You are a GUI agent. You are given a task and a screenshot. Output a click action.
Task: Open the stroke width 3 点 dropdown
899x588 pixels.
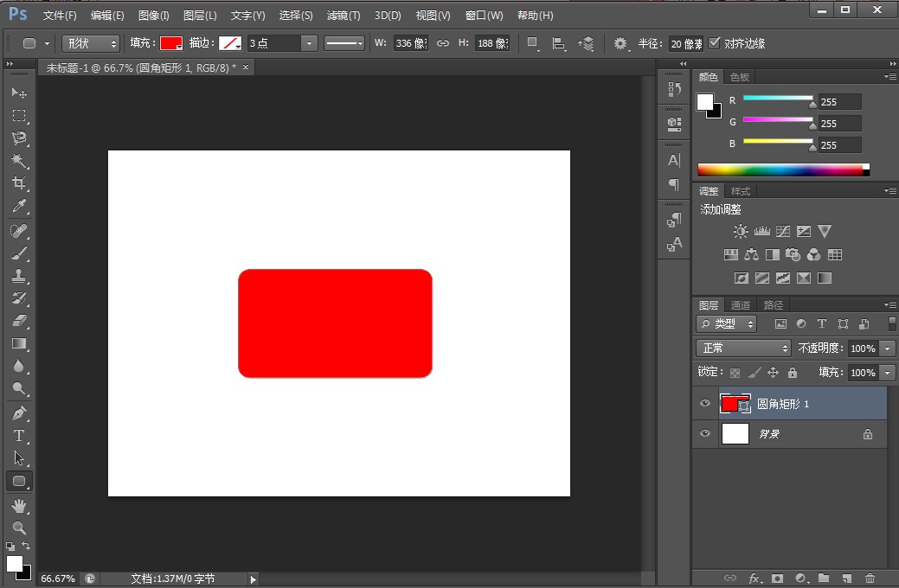coord(309,43)
